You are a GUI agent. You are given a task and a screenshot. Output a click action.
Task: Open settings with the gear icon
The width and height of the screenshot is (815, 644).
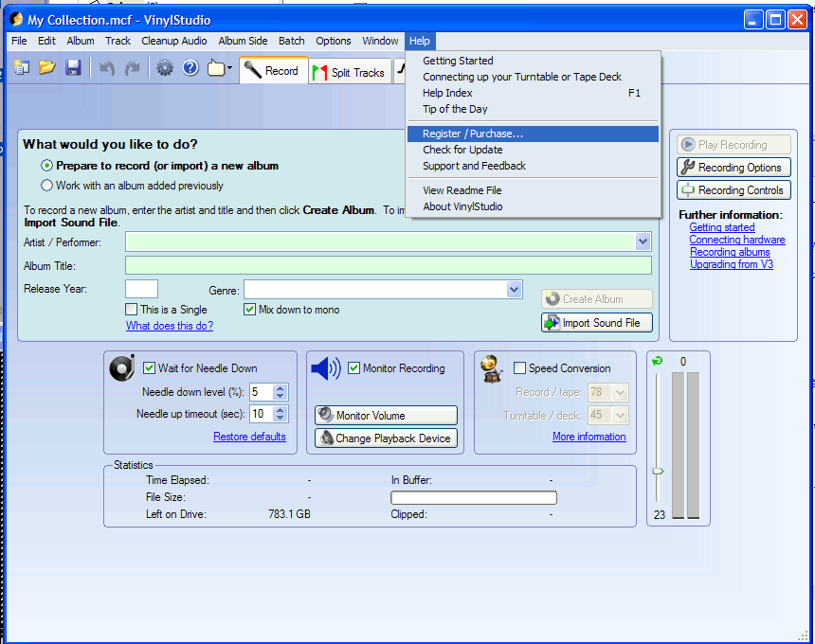(x=165, y=68)
